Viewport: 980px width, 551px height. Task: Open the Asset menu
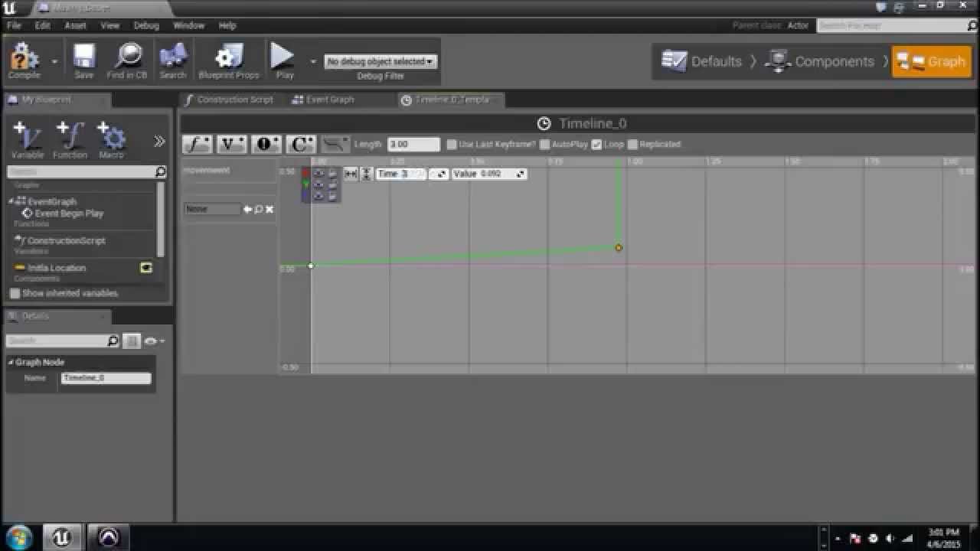(75, 25)
